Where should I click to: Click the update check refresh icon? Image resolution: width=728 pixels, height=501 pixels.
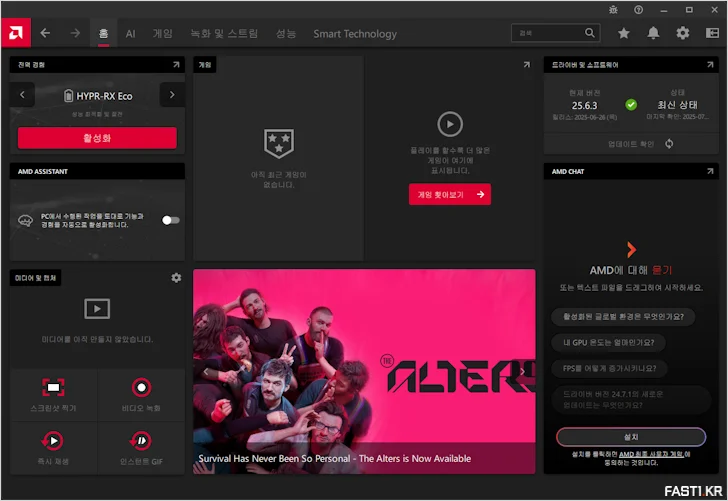(x=669, y=143)
